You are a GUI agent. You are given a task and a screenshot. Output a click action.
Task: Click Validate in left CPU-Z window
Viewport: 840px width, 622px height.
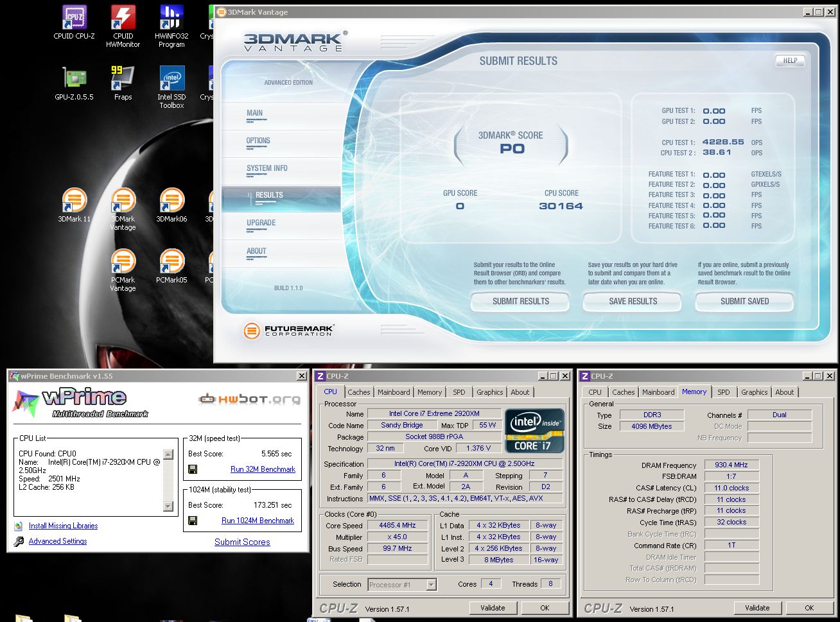493,608
